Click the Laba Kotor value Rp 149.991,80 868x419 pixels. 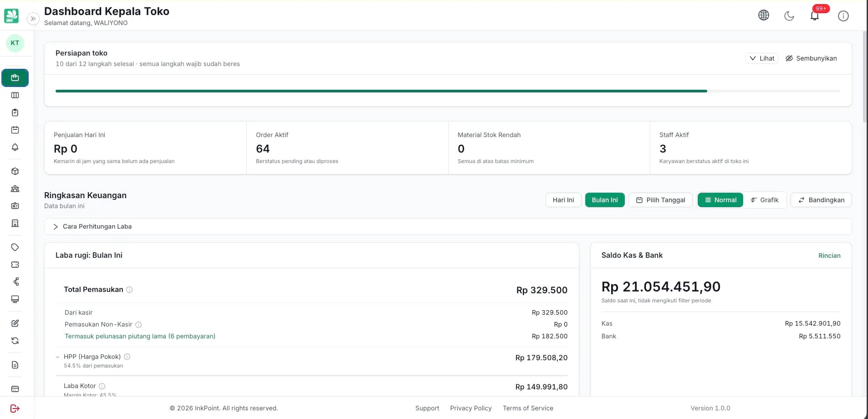pos(541,387)
